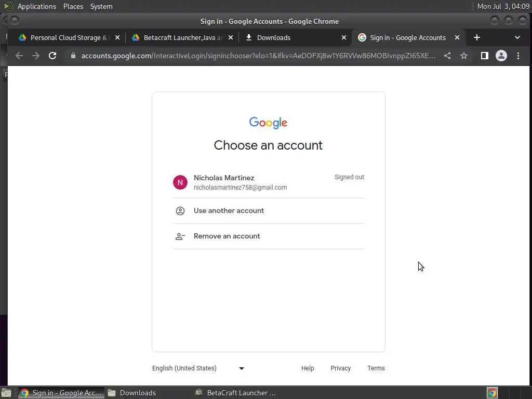Click the N avatar for Nicholas Martinez
This screenshot has height=399, width=532.
180,182
